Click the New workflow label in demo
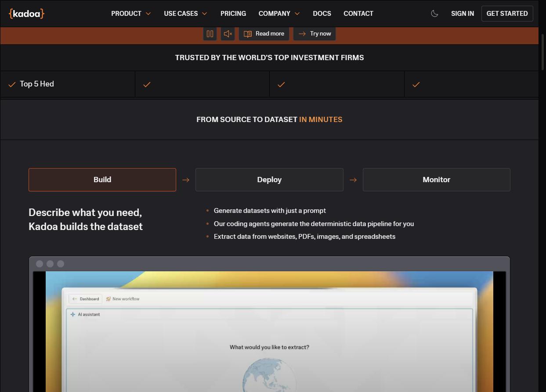This screenshot has height=392, width=546. pos(126,299)
